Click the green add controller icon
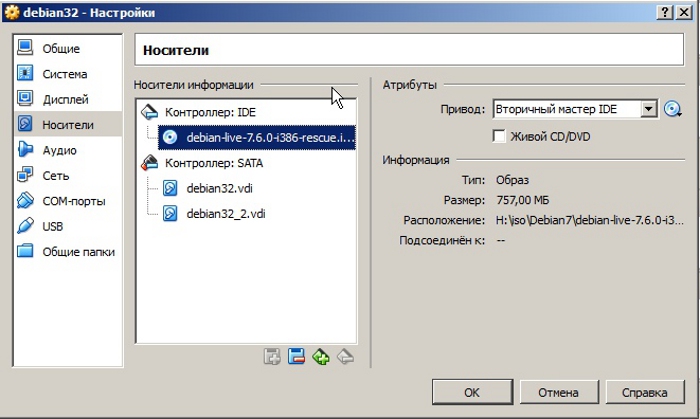Image resolution: width=700 pixels, height=419 pixels. (x=321, y=356)
